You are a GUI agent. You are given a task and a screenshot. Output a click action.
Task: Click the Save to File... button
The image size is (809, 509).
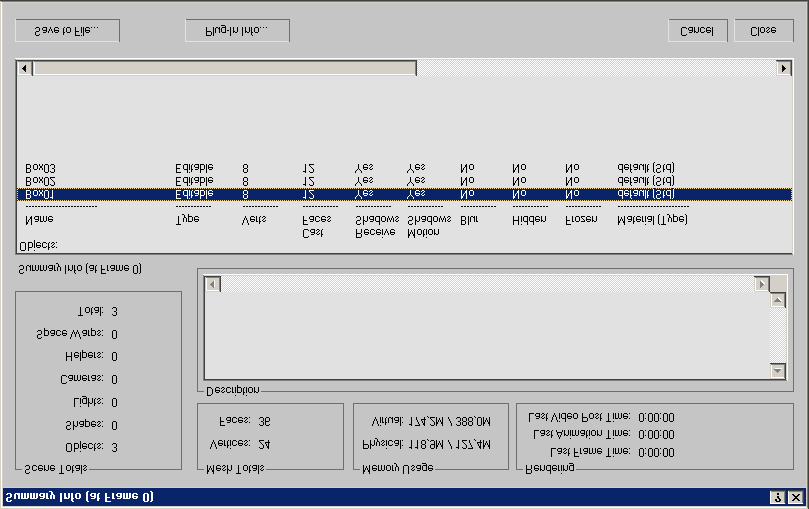tap(68, 31)
